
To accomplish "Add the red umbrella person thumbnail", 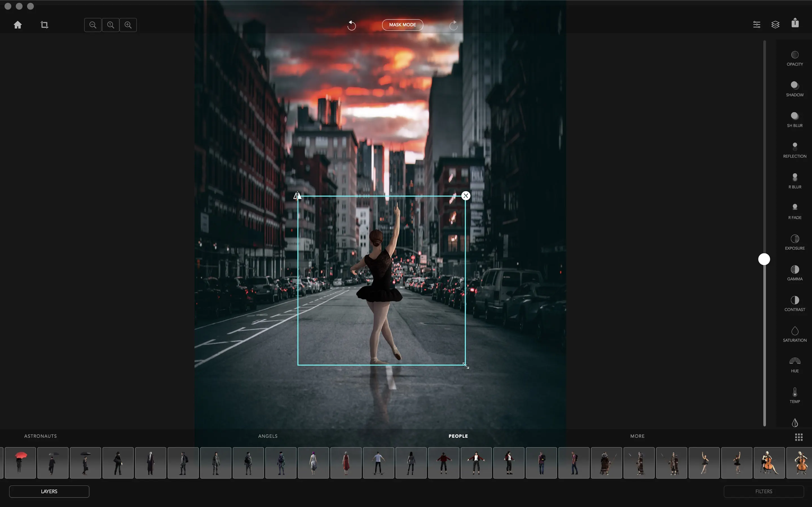I will tap(21, 462).
